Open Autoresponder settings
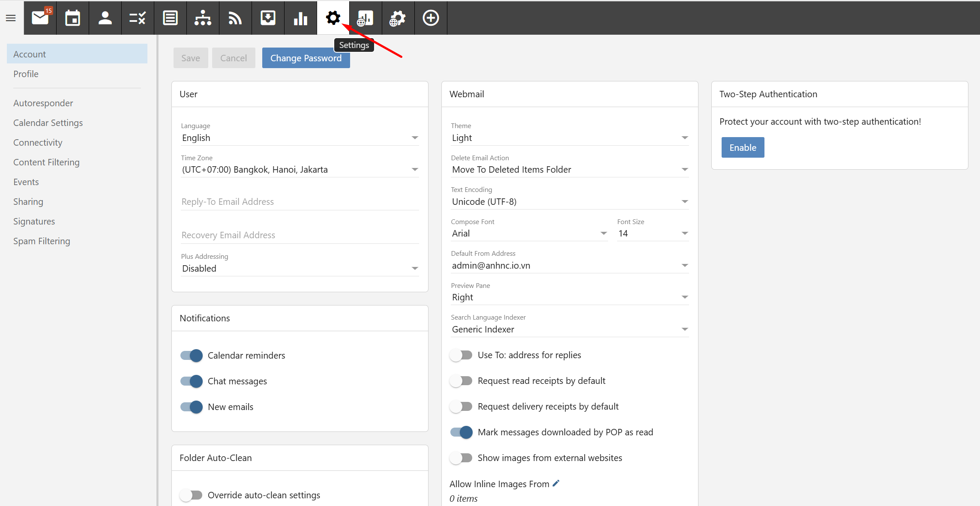Image resolution: width=980 pixels, height=506 pixels. (x=77, y=103)
